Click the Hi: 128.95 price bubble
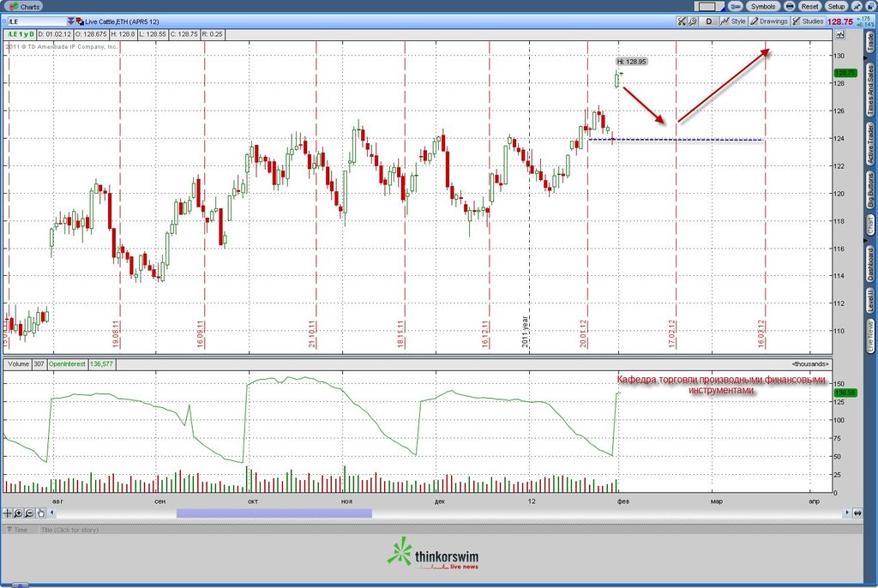Viewport: 878px width, 588px height. 632,62
